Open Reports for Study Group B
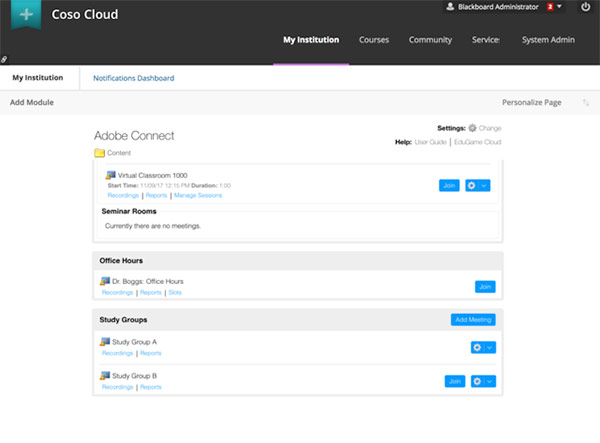600x443 pixels. [x=150, y=387]
